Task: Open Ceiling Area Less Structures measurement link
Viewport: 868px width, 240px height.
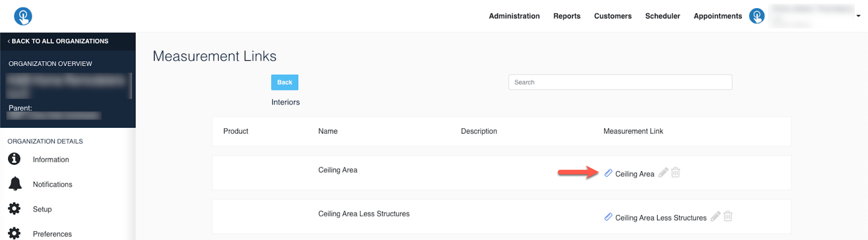Action: pyautogui.click(x=661, y=218)
